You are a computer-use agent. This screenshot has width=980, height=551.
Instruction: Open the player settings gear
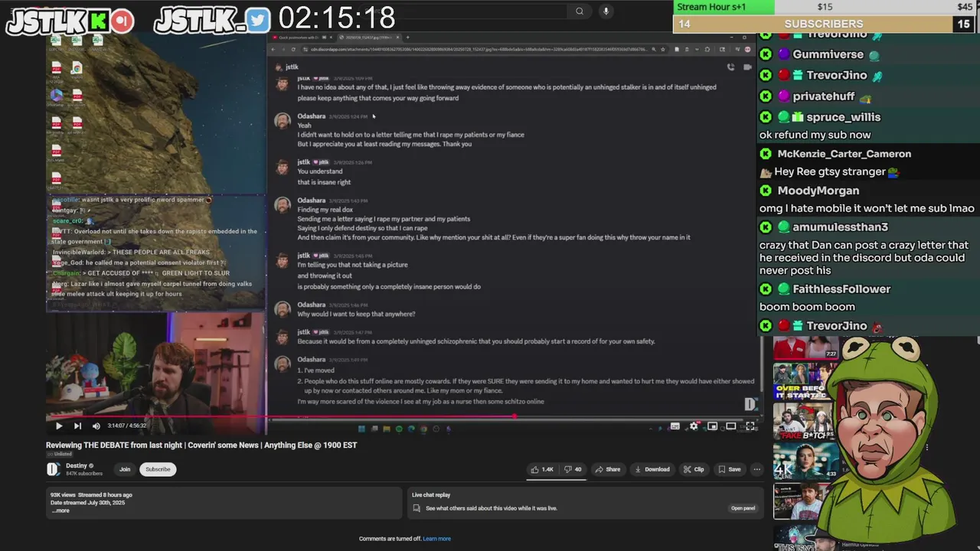pos(694,426)
